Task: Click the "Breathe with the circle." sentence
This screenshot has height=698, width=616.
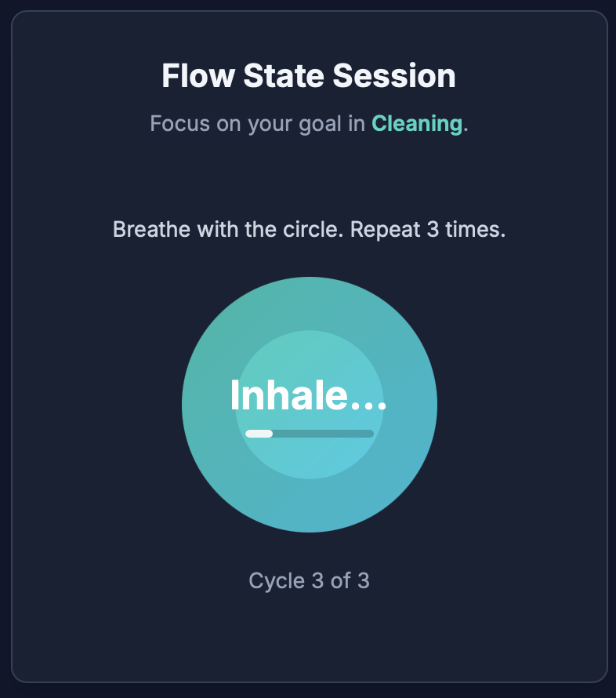Action: [228, 231]
